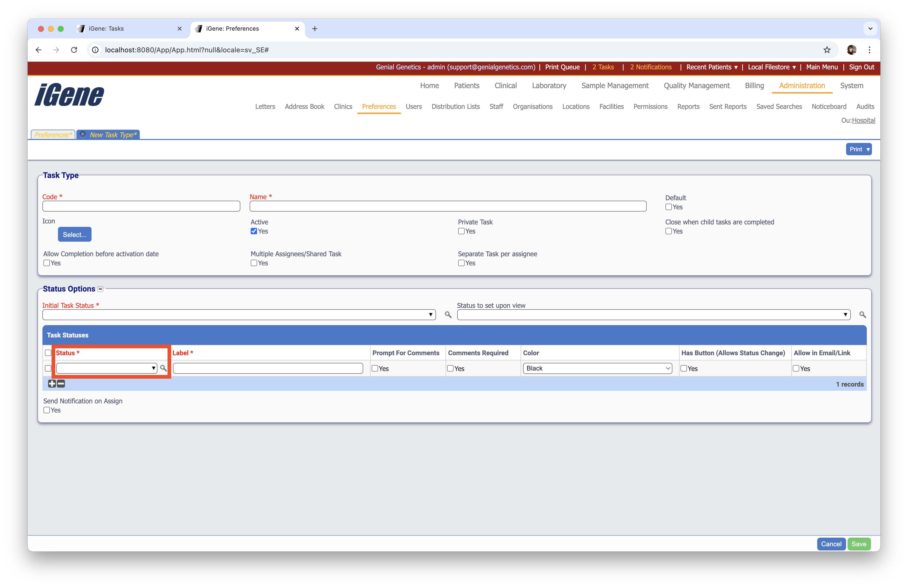Click magnifier beside Initial Task Status
The width and height of the screenshot is (908, 588).
pyautogui.click(x=448, y=315)
